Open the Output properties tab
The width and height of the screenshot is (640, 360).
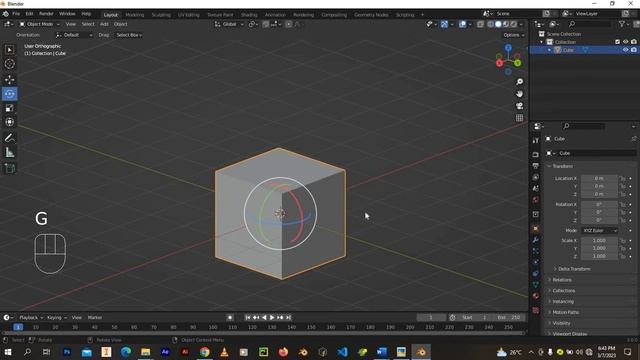coord(536,166)
